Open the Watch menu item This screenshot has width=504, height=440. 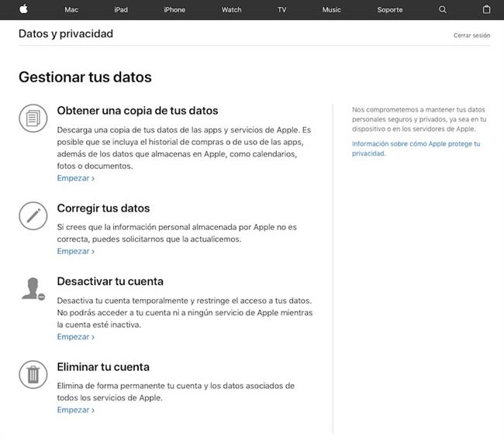point(231,9)
